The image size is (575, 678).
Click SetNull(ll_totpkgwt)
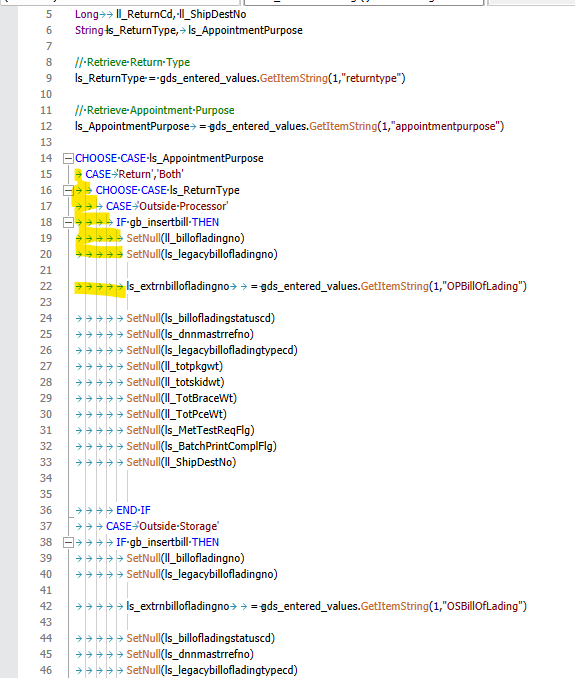click(175, 366)
